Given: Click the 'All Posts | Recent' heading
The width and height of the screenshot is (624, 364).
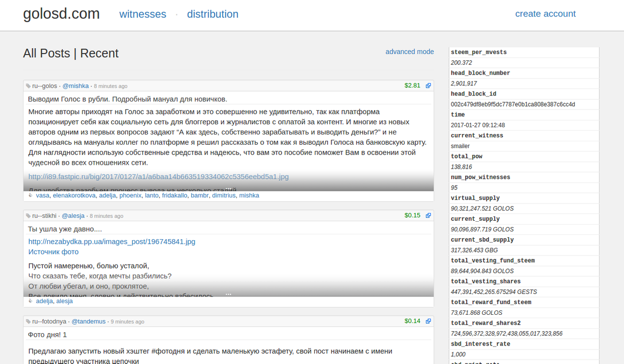Looking at the screenshot, I should tap(71, 53).
